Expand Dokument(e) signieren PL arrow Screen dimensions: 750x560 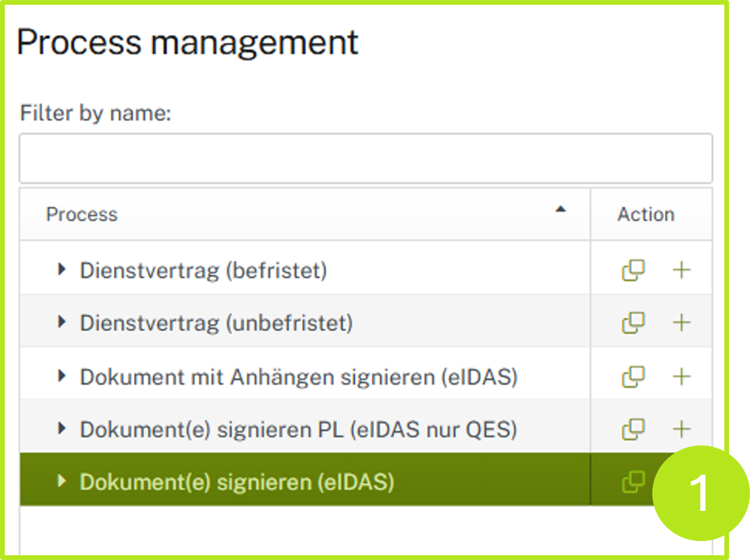click(x=62, y=429)
